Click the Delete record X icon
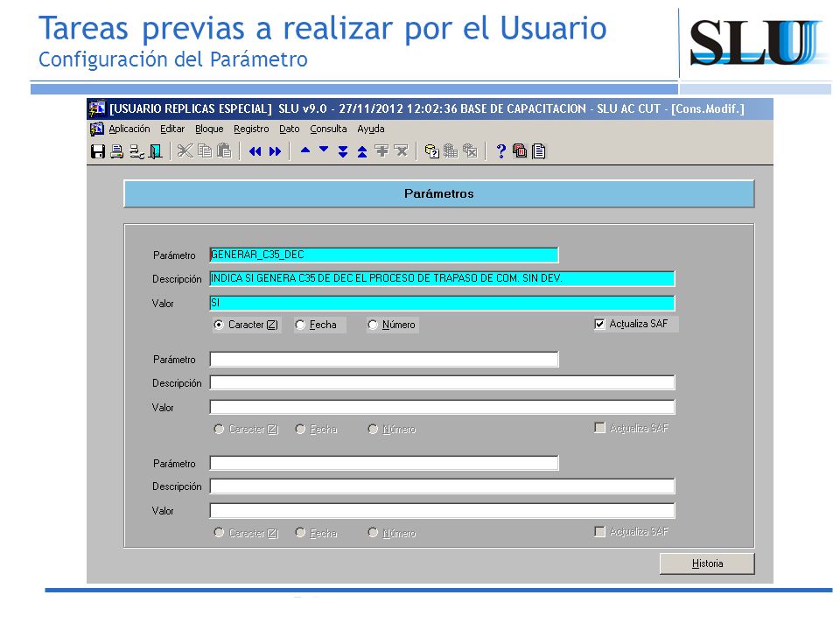The height and width of the screenshot is (630, 840). point(401,151)
